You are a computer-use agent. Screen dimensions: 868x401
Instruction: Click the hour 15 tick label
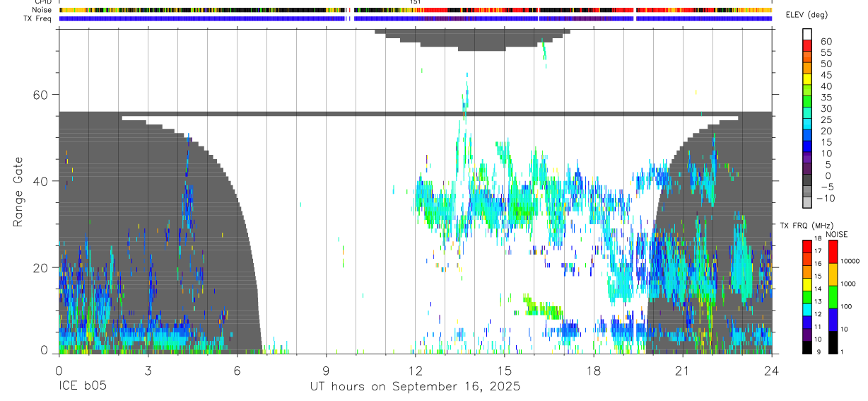(x=504, y=371)
